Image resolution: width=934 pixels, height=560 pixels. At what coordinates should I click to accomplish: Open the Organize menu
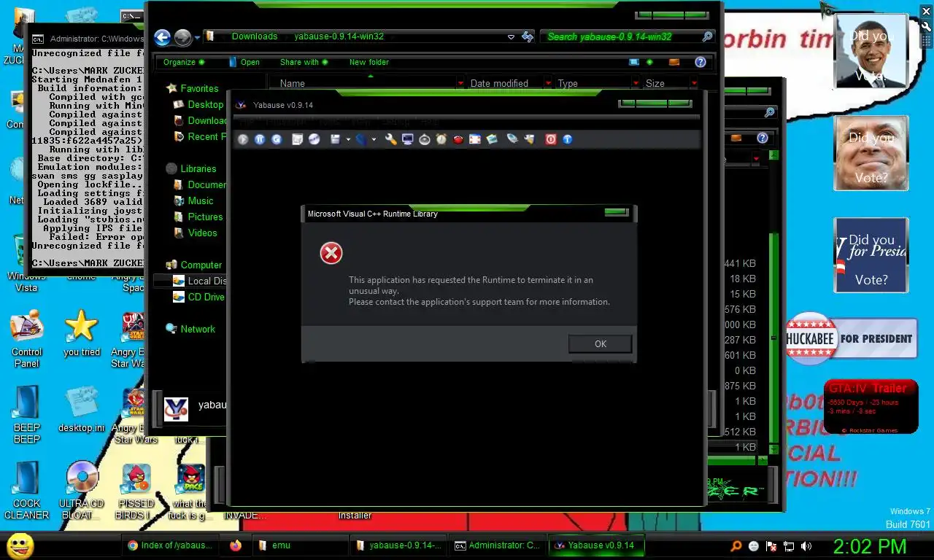(184, 63)
